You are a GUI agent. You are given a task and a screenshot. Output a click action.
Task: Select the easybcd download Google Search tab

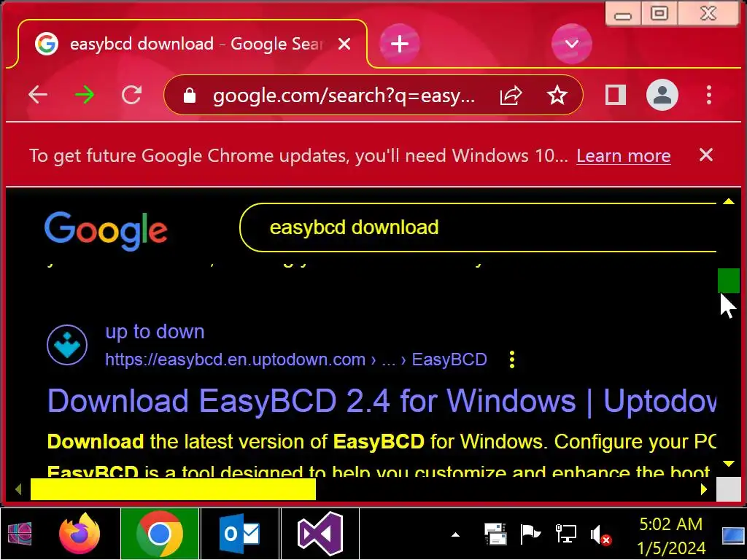coord(193,44)
